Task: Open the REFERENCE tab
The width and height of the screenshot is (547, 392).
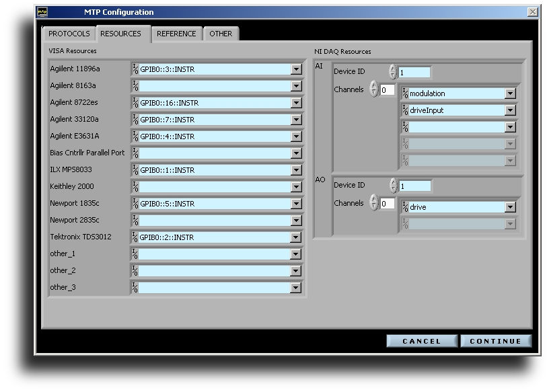Action: pyautogui.click(x=176, y=34)
